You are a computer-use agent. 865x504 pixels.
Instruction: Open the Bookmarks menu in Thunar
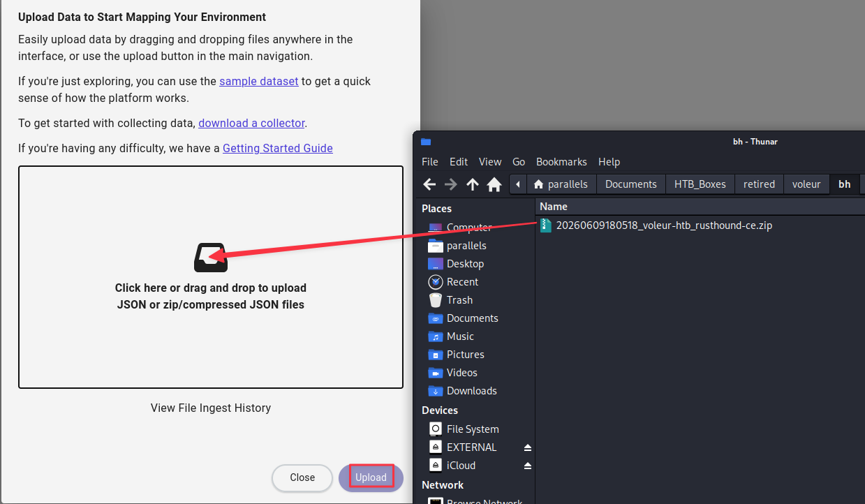(561, 162)
